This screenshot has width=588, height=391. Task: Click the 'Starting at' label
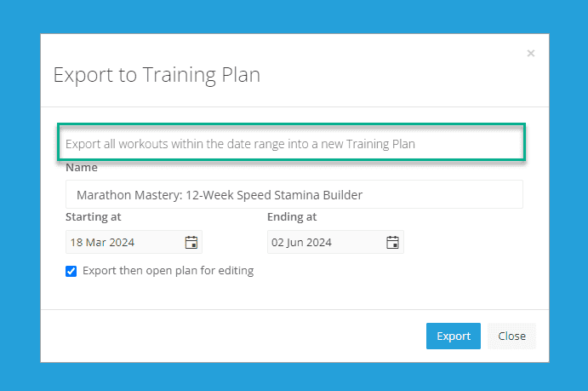coord(94,217)
